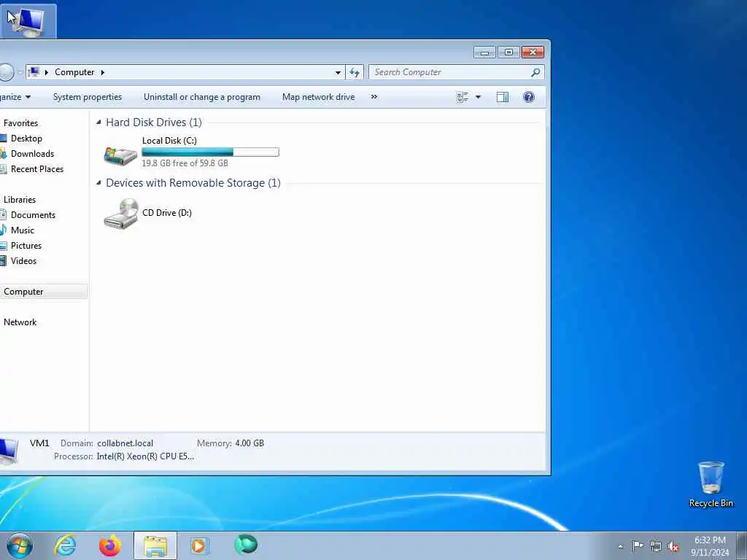Collapse the Hard Disk Drives group
747x560 pixels.
click(98, 122)
